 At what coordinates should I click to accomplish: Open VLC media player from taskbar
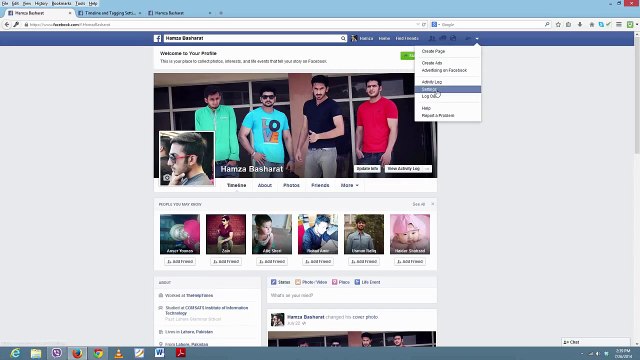pyautogui.click(x=119, y=353)
